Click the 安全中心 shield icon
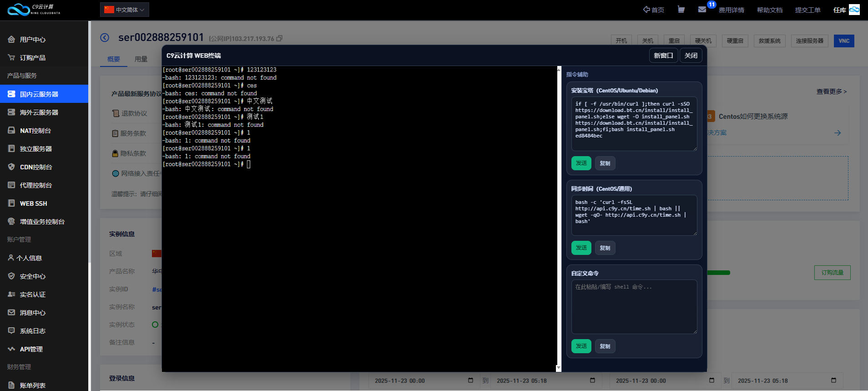868x391 pixels. click(x=11, y=276)
